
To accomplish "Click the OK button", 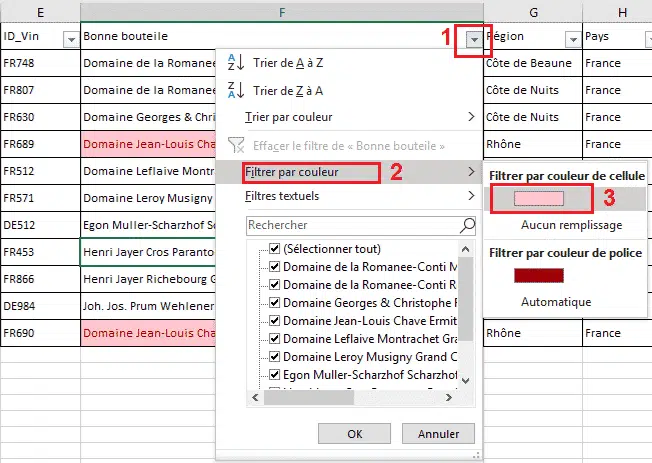I will (354, 434).
